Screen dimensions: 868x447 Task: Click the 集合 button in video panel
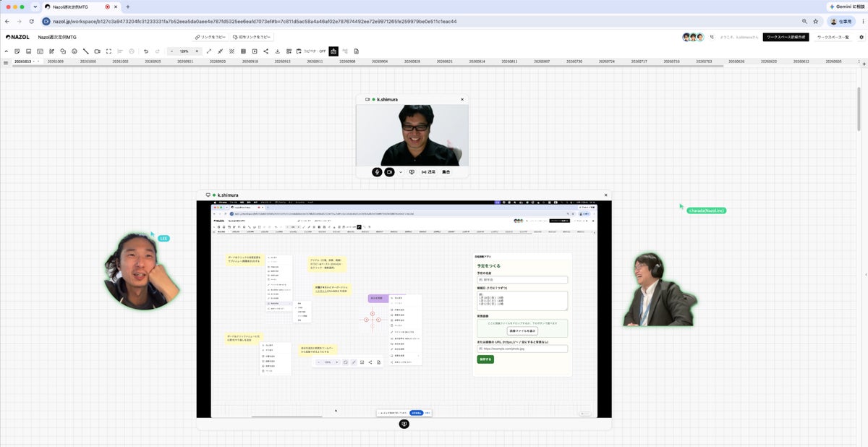pyautogui.click(x=446, y=172)
